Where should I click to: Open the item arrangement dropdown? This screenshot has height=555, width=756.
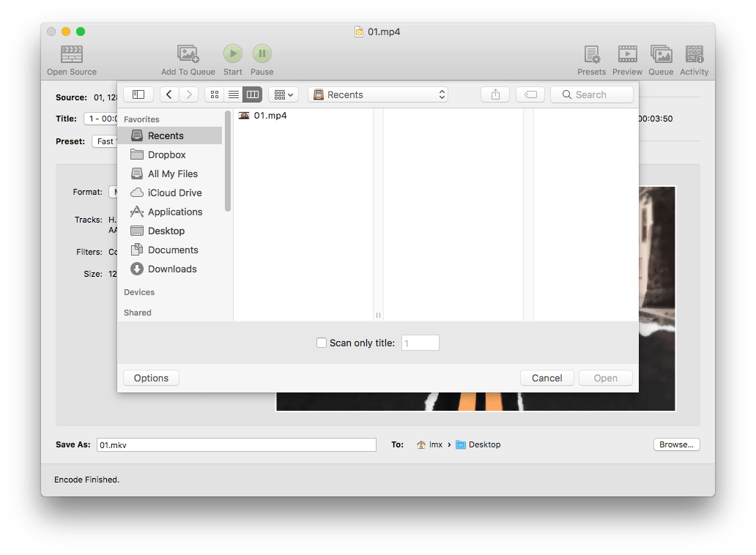283,94
